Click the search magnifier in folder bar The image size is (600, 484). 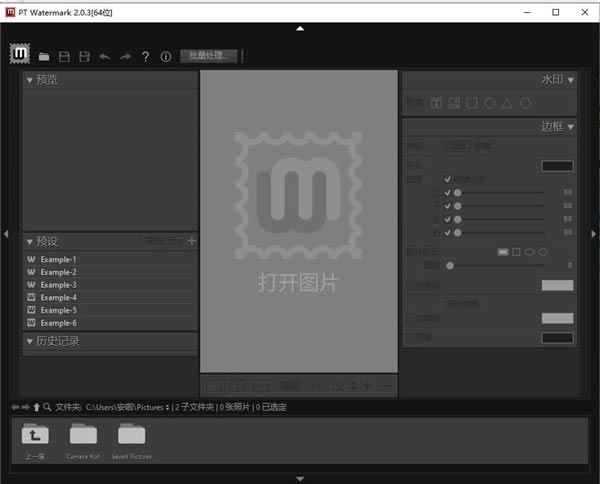[47, 407]
